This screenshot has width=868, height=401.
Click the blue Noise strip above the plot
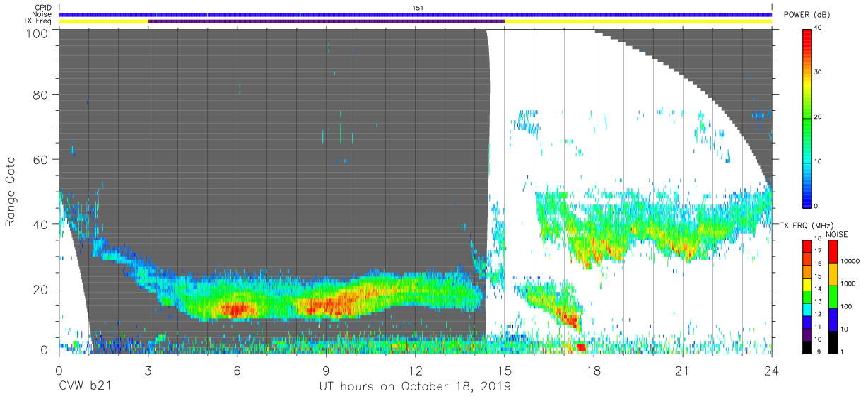point(416,14)
